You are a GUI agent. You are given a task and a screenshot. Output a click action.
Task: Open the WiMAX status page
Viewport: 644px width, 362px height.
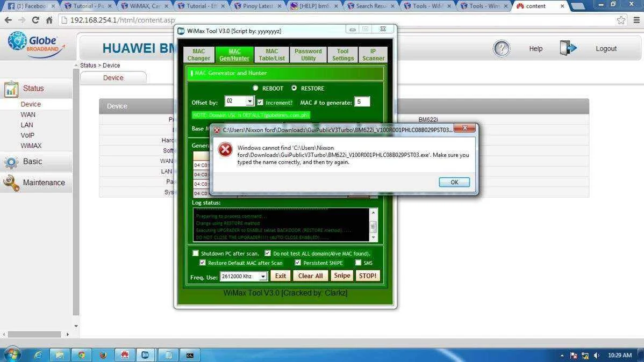coord(31,146)
